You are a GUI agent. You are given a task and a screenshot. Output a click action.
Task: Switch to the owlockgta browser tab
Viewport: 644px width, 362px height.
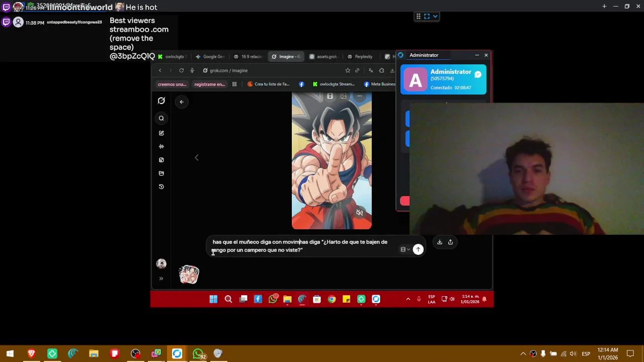click(x=173, y=57)
